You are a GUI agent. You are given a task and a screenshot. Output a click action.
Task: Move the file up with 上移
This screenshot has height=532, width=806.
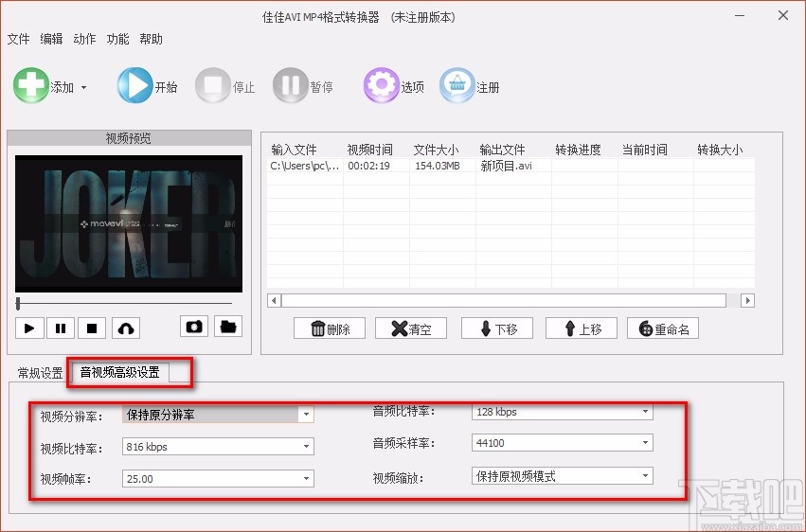click(x=582, y=328)
